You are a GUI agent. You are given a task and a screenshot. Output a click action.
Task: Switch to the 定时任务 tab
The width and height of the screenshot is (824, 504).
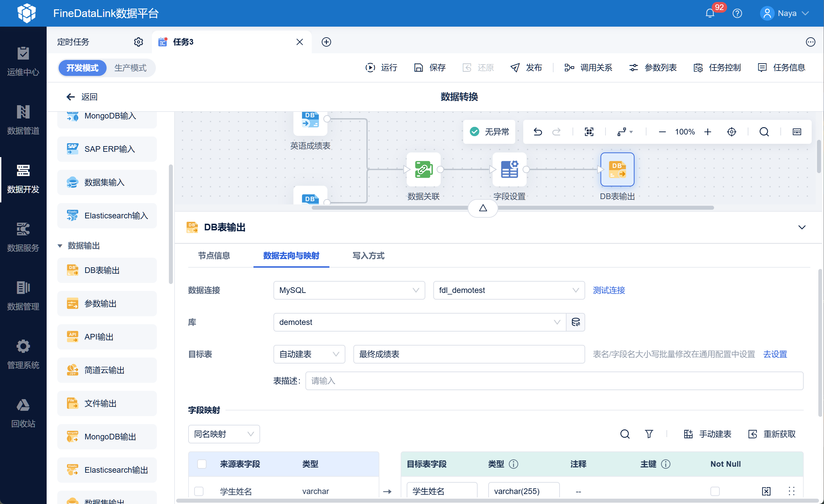[73, 42]
